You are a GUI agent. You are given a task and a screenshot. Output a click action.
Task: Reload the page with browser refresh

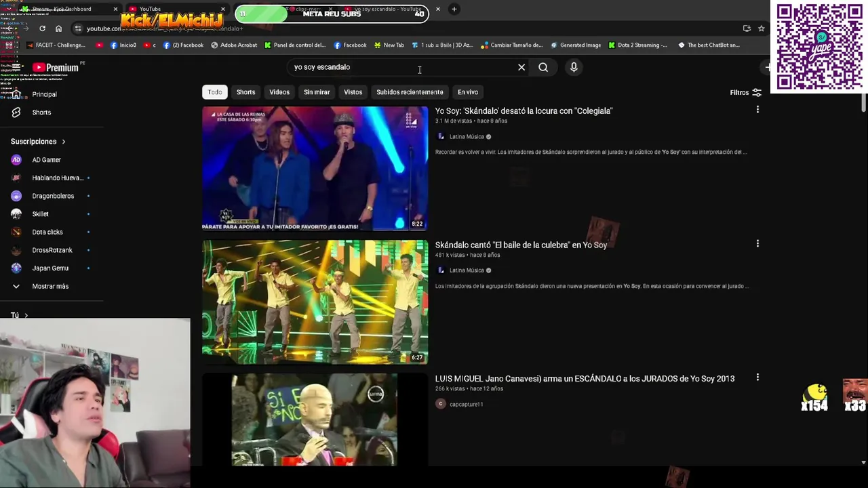42,28
